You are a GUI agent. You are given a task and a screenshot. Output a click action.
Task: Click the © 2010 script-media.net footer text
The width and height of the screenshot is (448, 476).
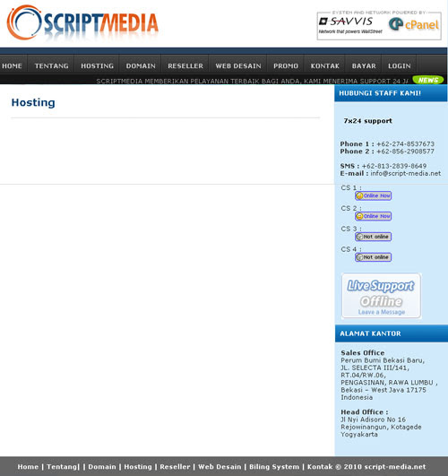coord(380,467)
